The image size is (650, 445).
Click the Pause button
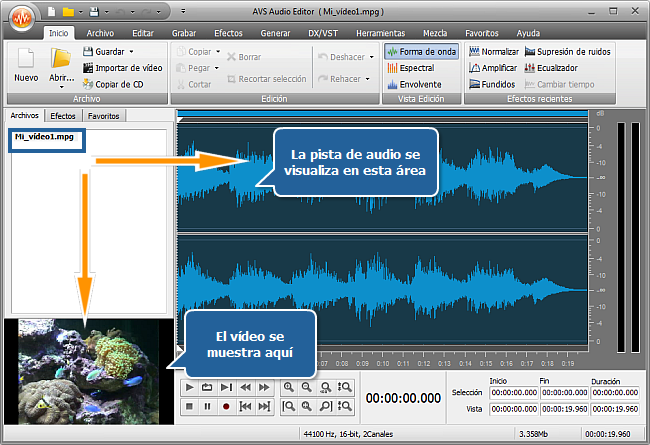pyautogui.click(x=207, y=406)
